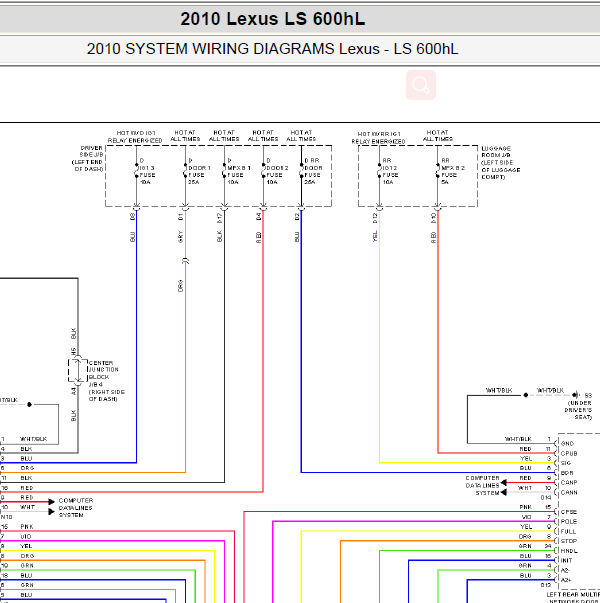The height and width of the screenshot is (603, 600).
Task: Click the vertical "ORG" wire label
Action: [180, 286]
